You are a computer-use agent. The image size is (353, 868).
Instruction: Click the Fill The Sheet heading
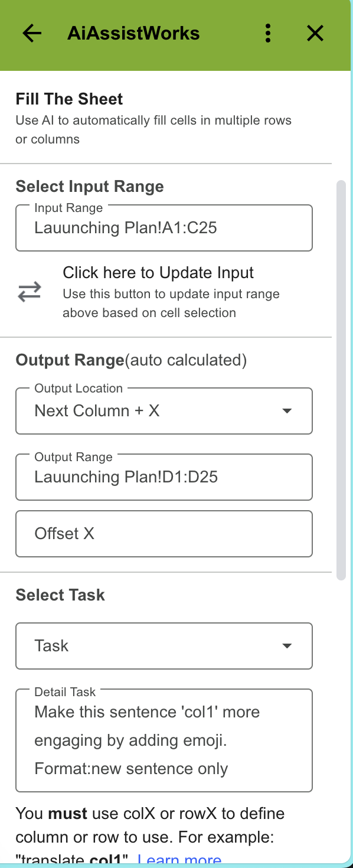(69, 99)
